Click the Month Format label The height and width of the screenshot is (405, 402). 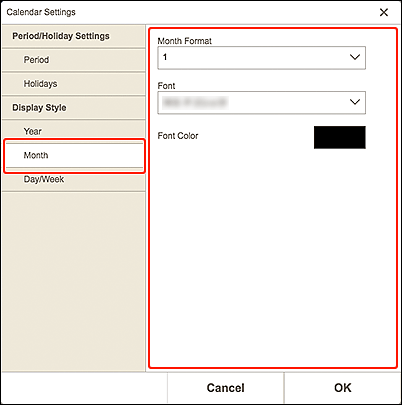pyautogui.click(x=184, y=41)
